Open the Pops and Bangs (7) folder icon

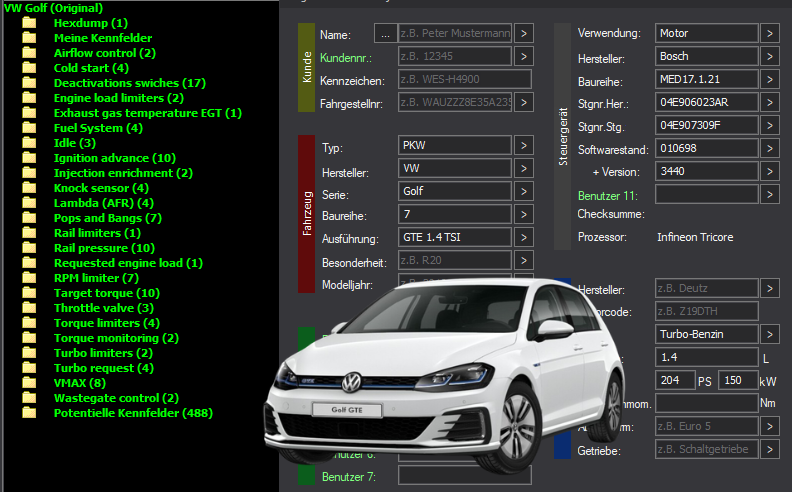coord(29,218)
